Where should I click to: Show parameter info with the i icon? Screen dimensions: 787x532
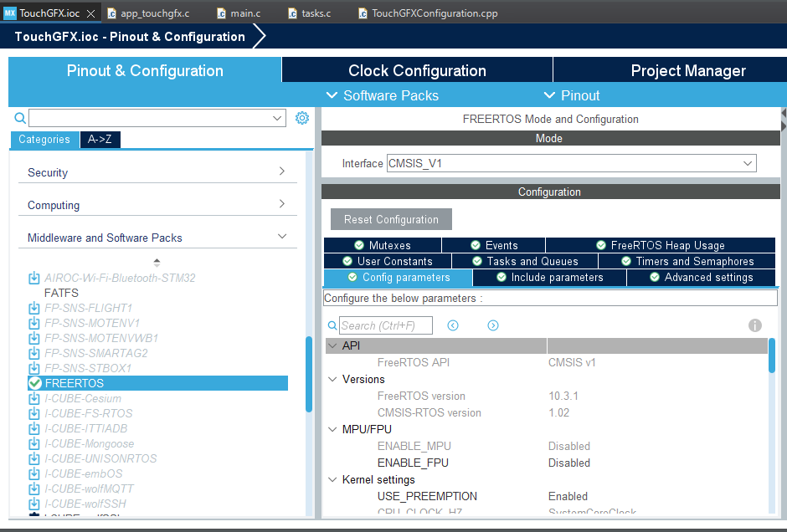[x=755, y=325]
